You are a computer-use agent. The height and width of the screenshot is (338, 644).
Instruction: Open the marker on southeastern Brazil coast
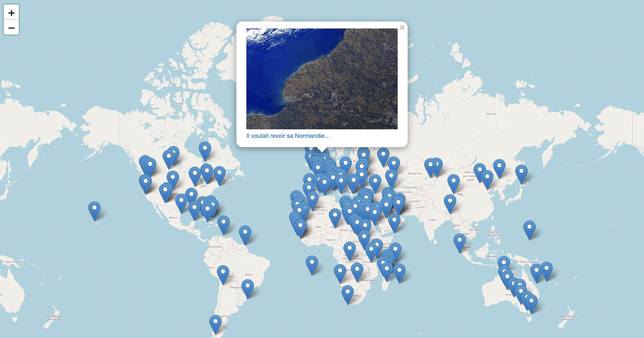247,288
